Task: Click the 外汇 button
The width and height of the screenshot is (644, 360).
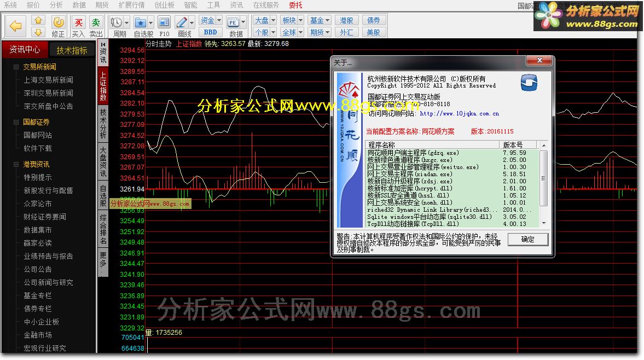Action: (x=347, y=32)
